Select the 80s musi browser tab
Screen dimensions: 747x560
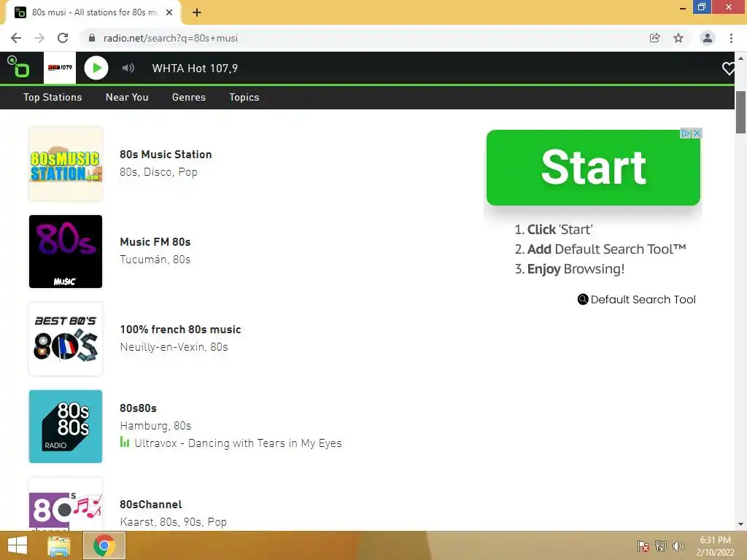pos(93,12)
